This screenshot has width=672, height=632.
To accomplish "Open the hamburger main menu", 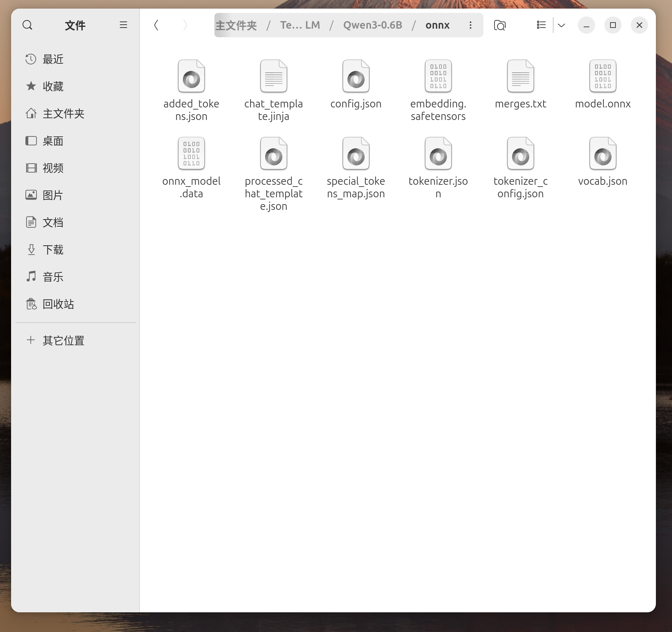I will tap(123, 25).
